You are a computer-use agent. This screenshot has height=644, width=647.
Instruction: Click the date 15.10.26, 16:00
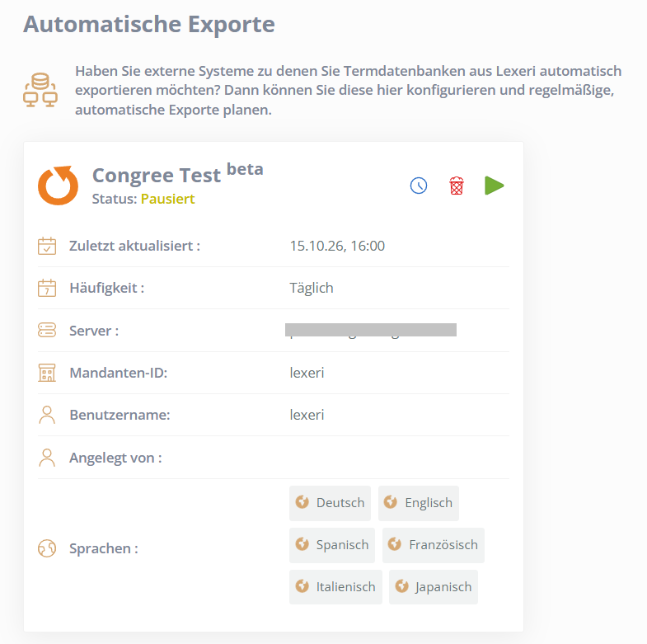click(337, 246)
